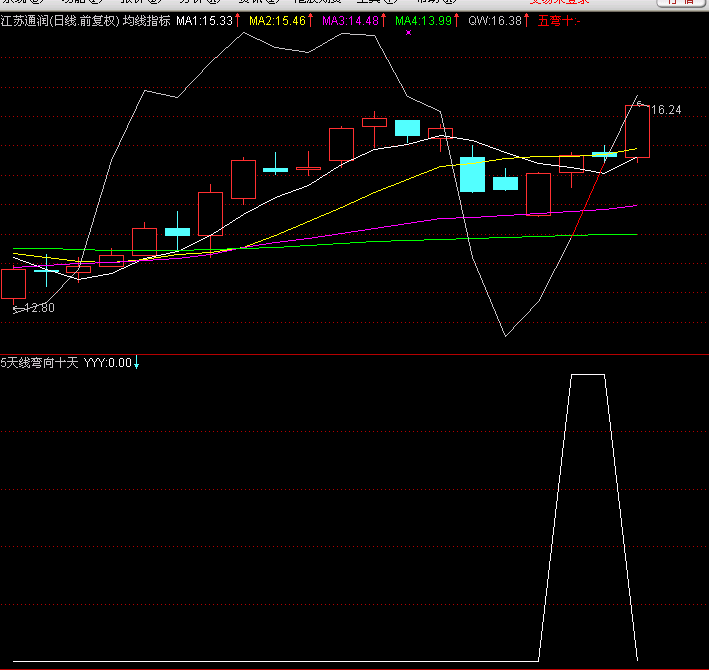Click the 均线指标 indicator name
Viewport: 709px width, 670px height.
point(146,20)
